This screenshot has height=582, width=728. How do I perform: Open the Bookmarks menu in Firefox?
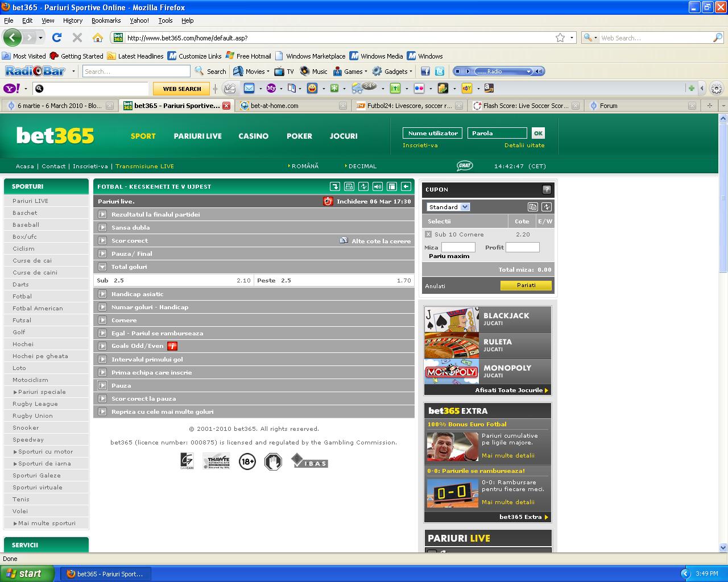pyautogui.click(x=106, y=20)
